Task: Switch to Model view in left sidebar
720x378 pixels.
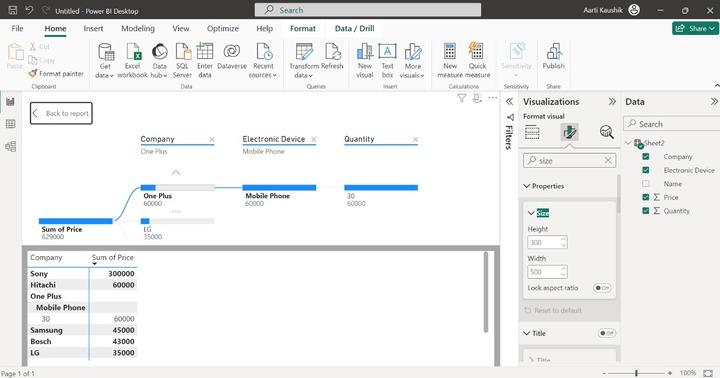Action: tap(11, 146)
